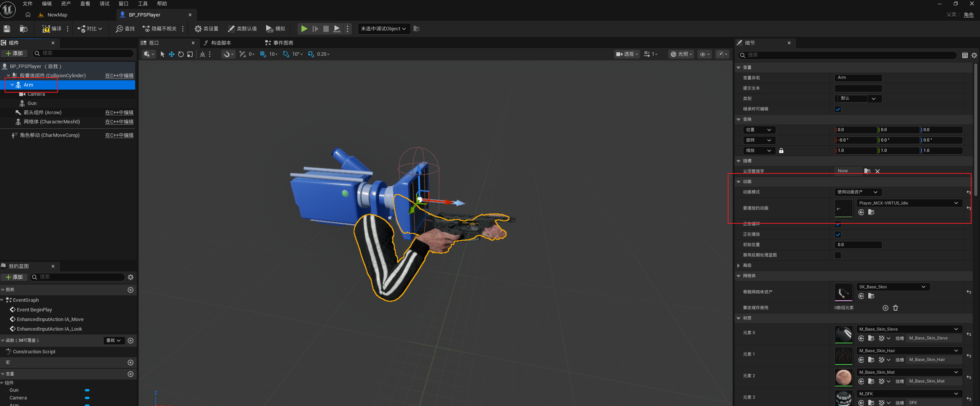Click the browse-to-asset icon beside the save icon
The height and width of the screenshot is (406, 980).
23,29
